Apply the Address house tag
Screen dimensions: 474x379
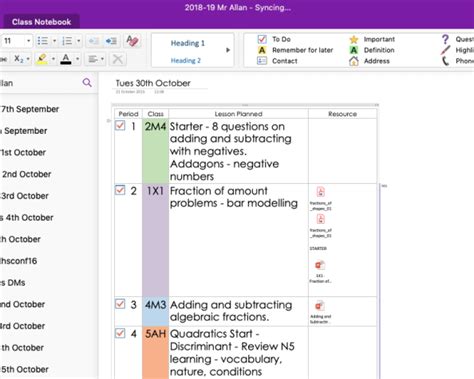[369, 61]
